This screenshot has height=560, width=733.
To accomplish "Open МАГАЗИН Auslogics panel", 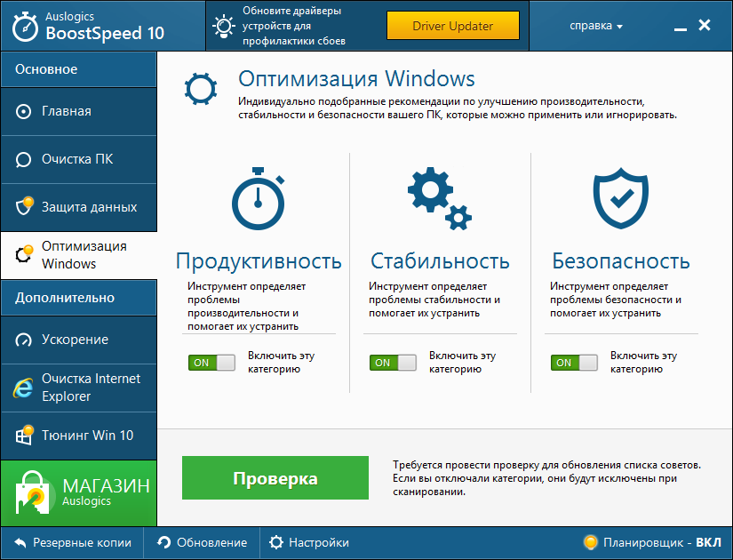I will pyautogui.click(x=78, y=492).
